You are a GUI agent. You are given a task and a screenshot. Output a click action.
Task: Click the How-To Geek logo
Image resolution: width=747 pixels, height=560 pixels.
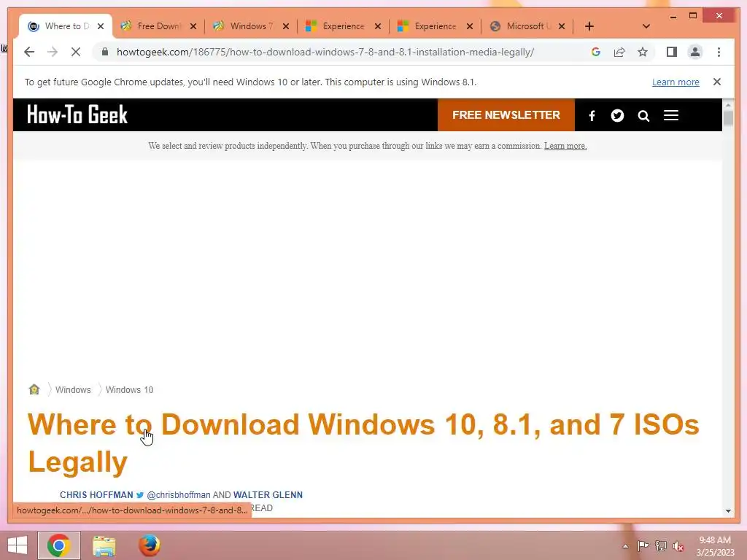click(x=77, y=114)
